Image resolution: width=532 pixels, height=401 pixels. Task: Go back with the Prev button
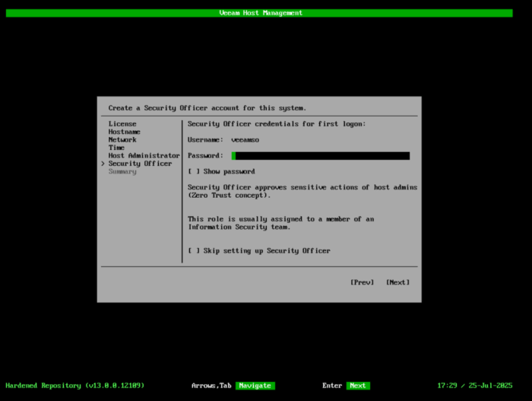[x=362, y=282]
